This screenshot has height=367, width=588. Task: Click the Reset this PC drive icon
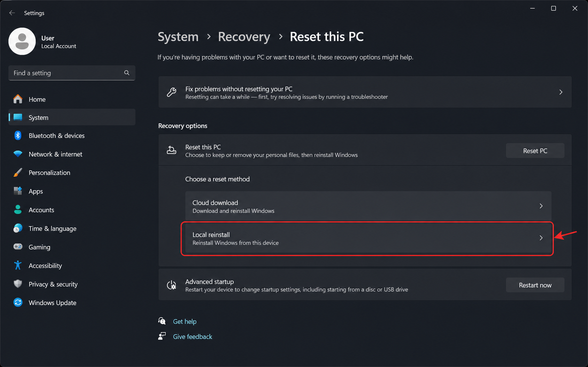(x=171, y=150)
